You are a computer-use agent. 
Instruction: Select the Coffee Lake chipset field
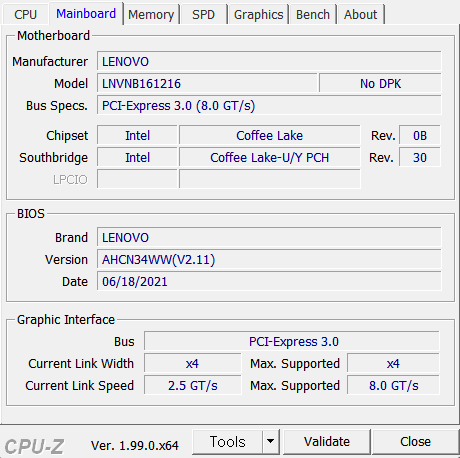(x=270, y=135)
